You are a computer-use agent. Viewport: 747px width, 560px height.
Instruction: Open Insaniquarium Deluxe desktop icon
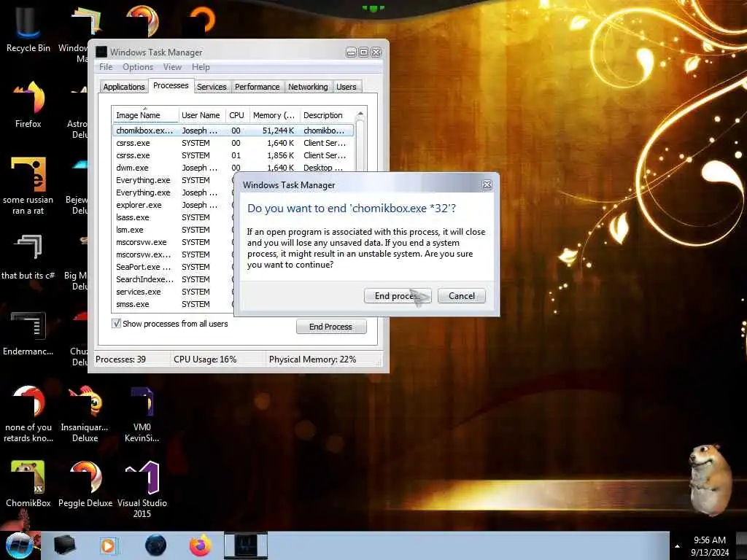(x=85, y=414)
